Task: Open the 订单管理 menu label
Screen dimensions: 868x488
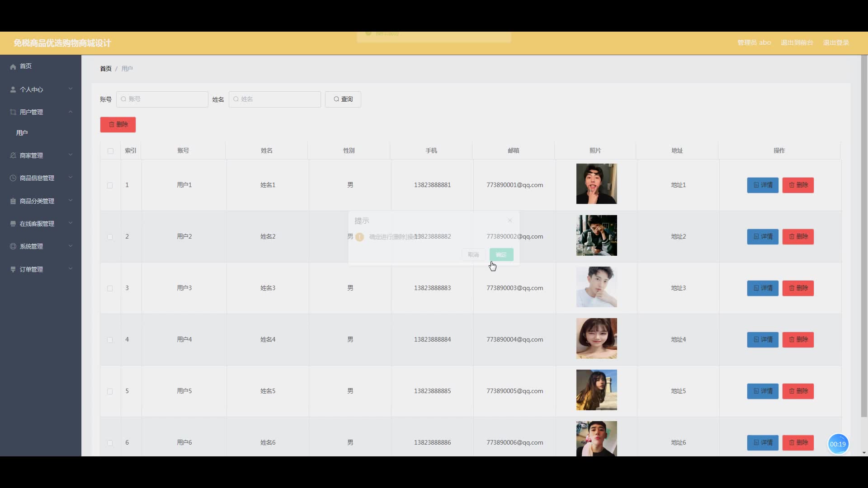Action: [x=31, y=269]
